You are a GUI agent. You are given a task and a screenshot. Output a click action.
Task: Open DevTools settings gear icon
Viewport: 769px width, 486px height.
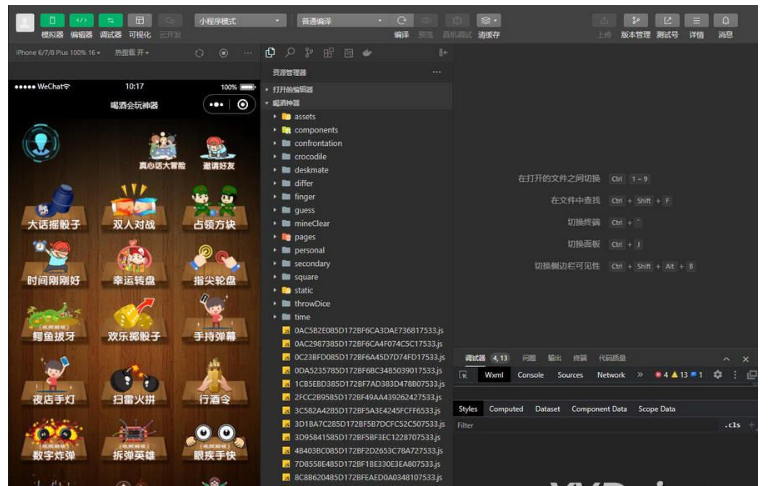coord(717,375)
